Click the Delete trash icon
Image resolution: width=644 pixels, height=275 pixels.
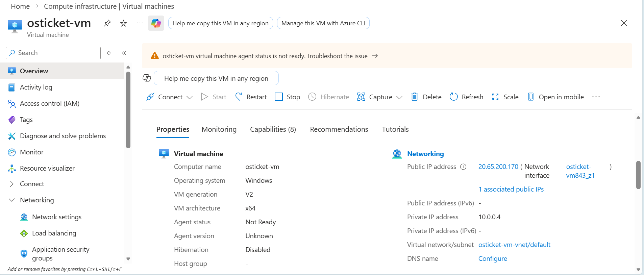[414, 97]
